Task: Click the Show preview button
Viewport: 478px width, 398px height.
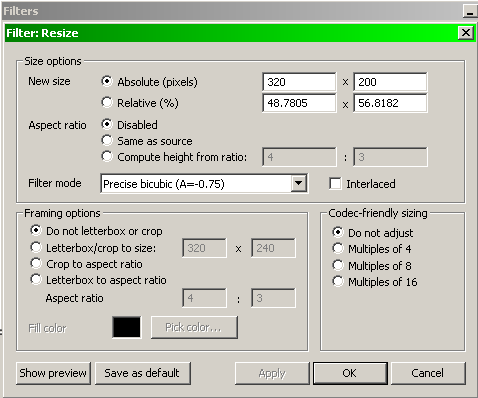Action: pyautogui.click(x=53, y=373)
